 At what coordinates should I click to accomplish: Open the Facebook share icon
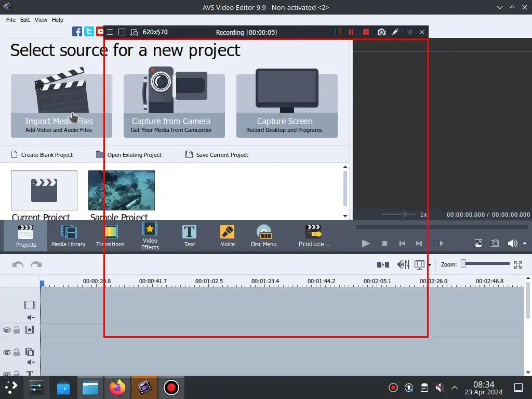click(x=77, y=32)
